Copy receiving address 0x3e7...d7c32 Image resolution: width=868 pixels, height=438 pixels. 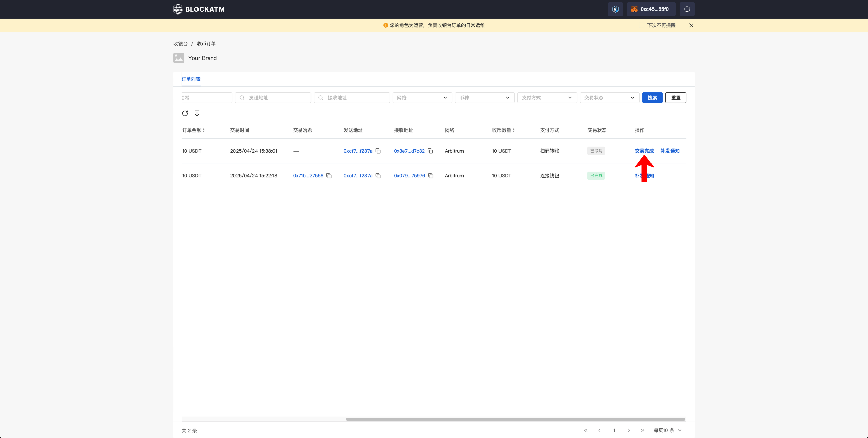coord(430,151)
